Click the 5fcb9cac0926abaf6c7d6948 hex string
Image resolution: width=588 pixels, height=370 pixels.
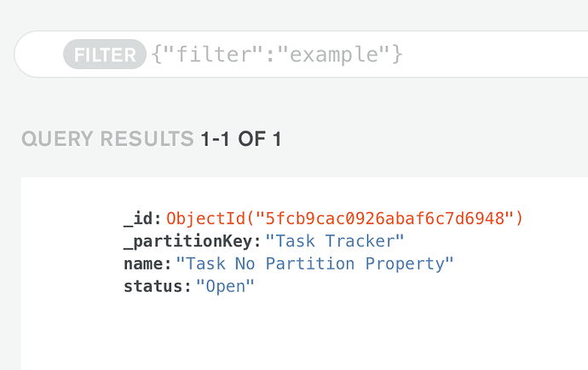click(x=373, y=218)
